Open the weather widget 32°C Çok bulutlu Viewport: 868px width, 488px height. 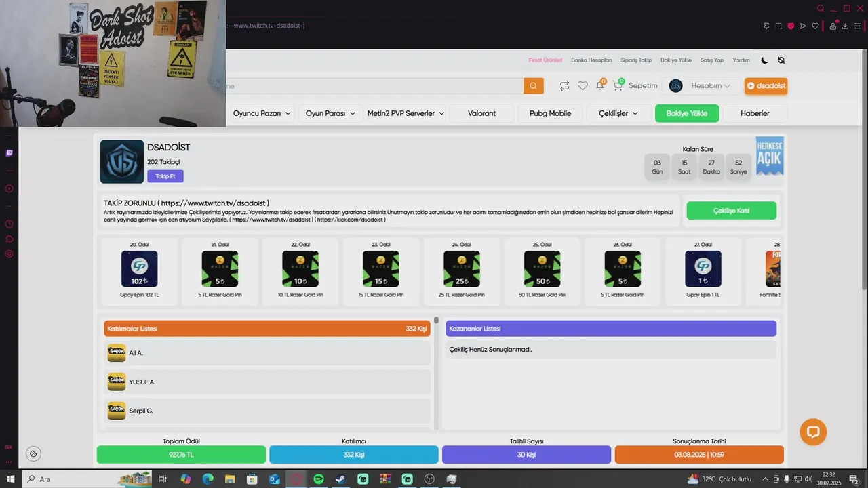point(719,479)
